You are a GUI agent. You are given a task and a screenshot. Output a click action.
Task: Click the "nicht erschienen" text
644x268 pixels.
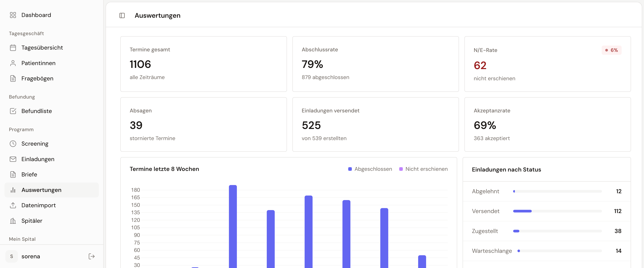click(494, 79)
